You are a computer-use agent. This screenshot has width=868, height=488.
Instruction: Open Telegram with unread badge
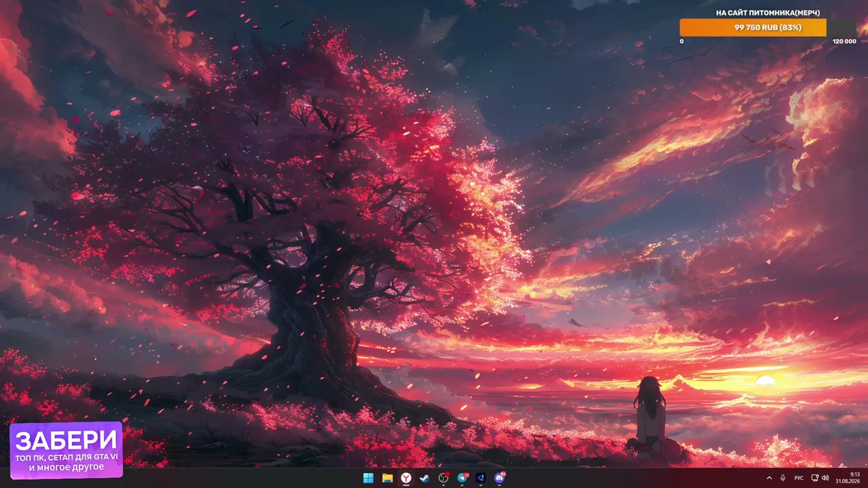coord(462,478)
